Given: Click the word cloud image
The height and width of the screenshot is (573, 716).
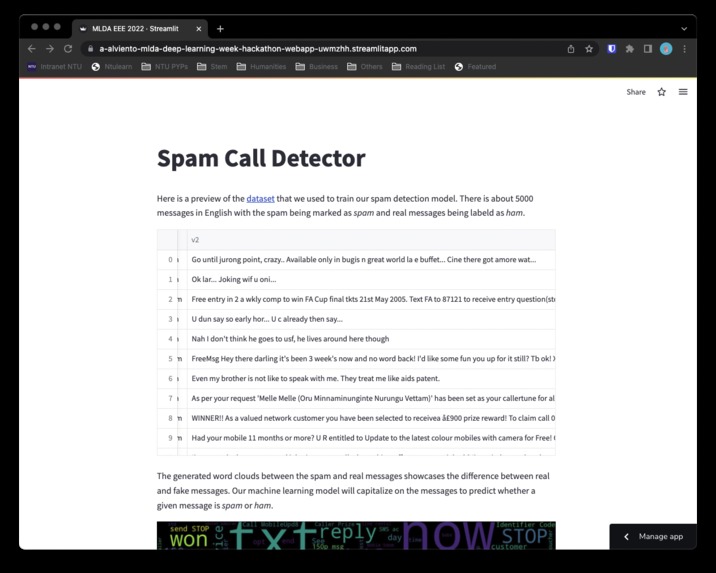Looking at the screenshot, I should [x=356, y=535].
